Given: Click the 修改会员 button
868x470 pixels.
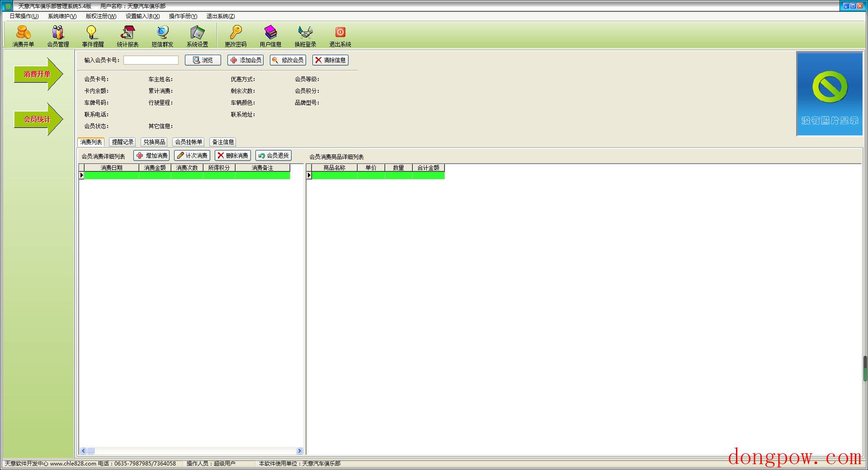Looking at the screenshot, I should click(x=288, y=60).
